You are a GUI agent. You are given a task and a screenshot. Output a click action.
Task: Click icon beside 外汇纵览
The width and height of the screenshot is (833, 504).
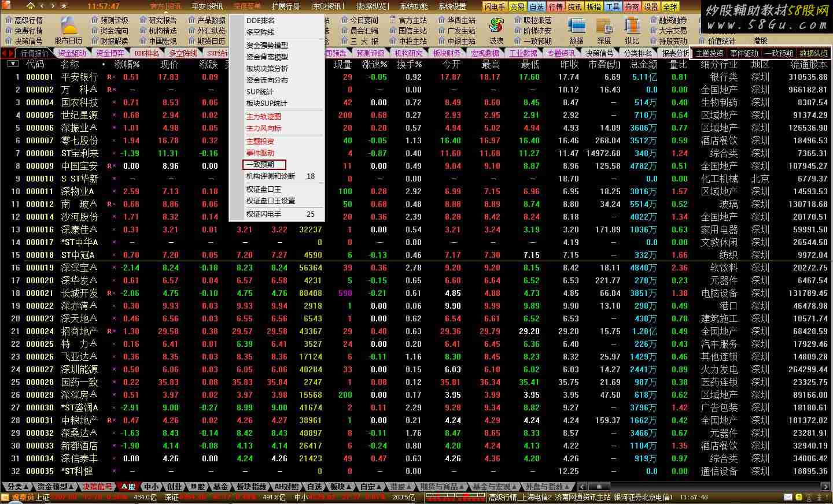(191, 30)
